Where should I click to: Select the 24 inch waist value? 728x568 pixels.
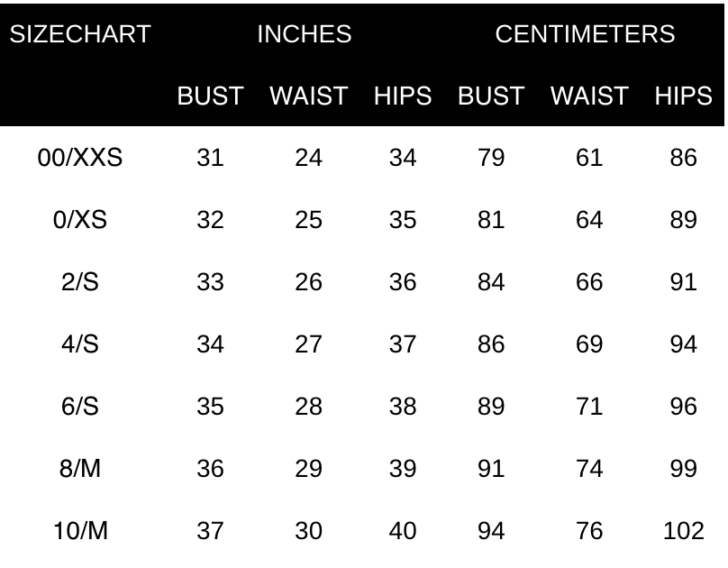308,158
